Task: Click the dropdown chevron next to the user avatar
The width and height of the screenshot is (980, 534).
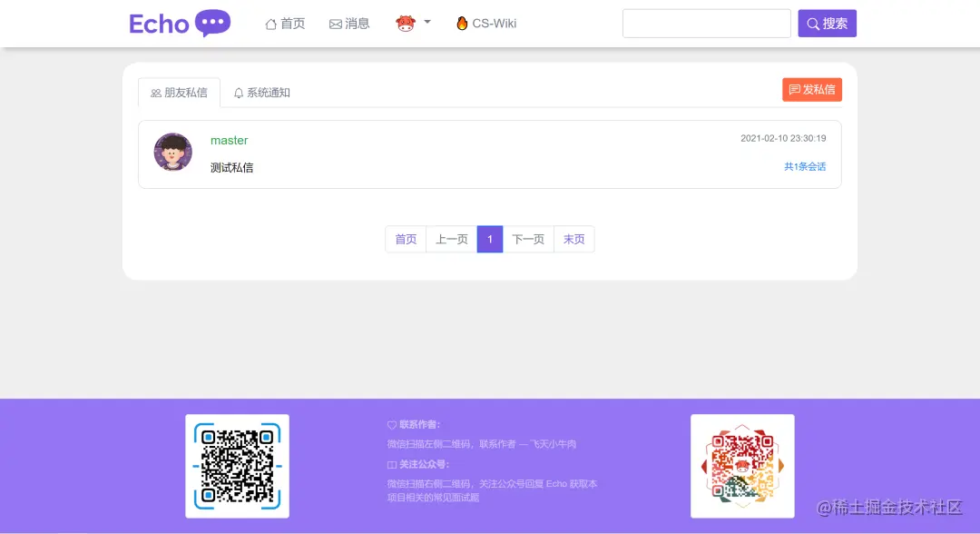Action: [426, 23]
